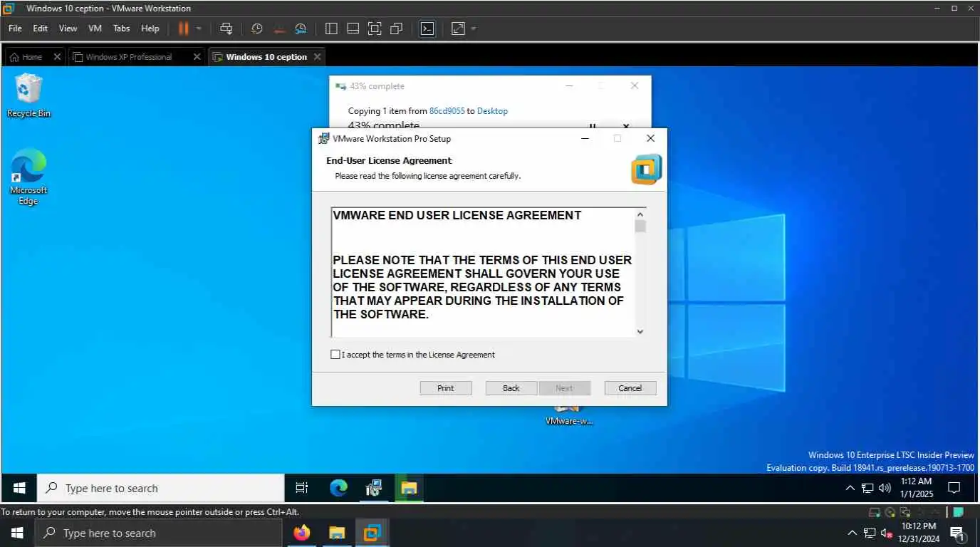Open Edge from the guest taskbar
Screen dimensions: 980x547
pyautogui.click(x=338, y=488)
